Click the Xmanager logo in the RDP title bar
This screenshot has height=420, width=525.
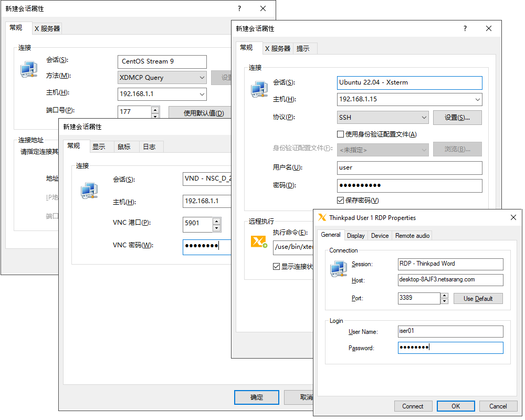(x=322, y=218)
